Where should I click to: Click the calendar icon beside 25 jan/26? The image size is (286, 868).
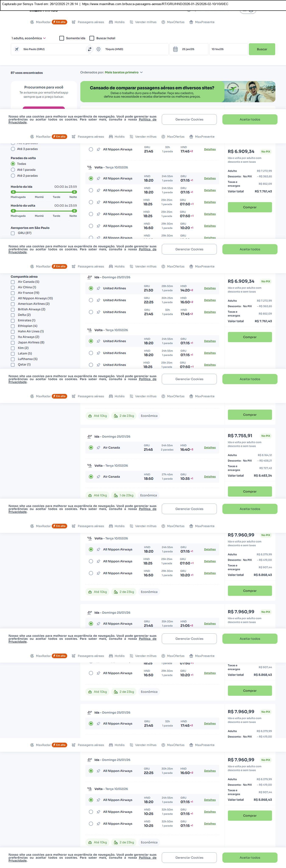175,49
